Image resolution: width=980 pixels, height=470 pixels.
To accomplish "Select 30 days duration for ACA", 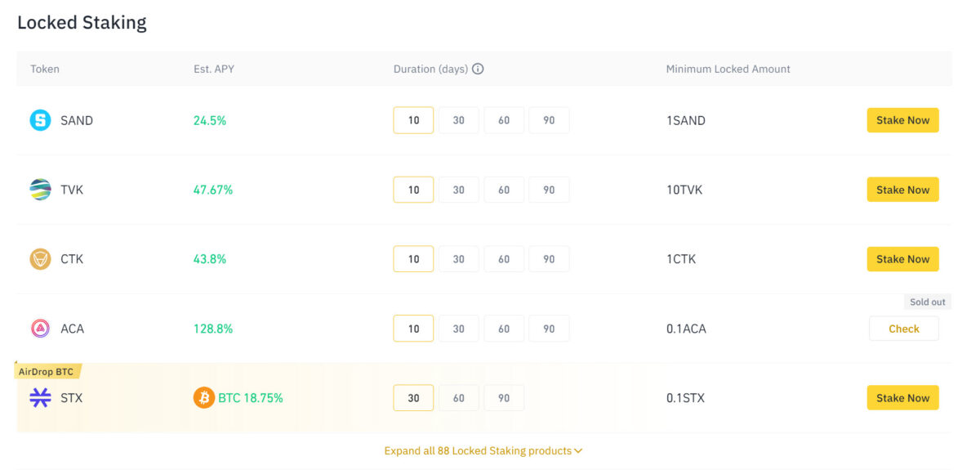I will pos(459,329).
